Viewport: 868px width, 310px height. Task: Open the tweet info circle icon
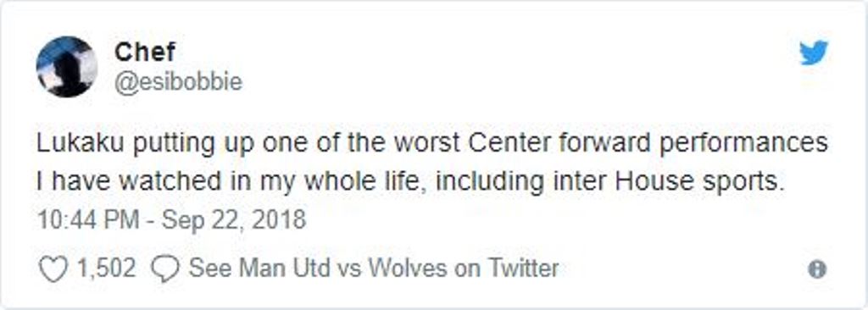tap(817, 269)
